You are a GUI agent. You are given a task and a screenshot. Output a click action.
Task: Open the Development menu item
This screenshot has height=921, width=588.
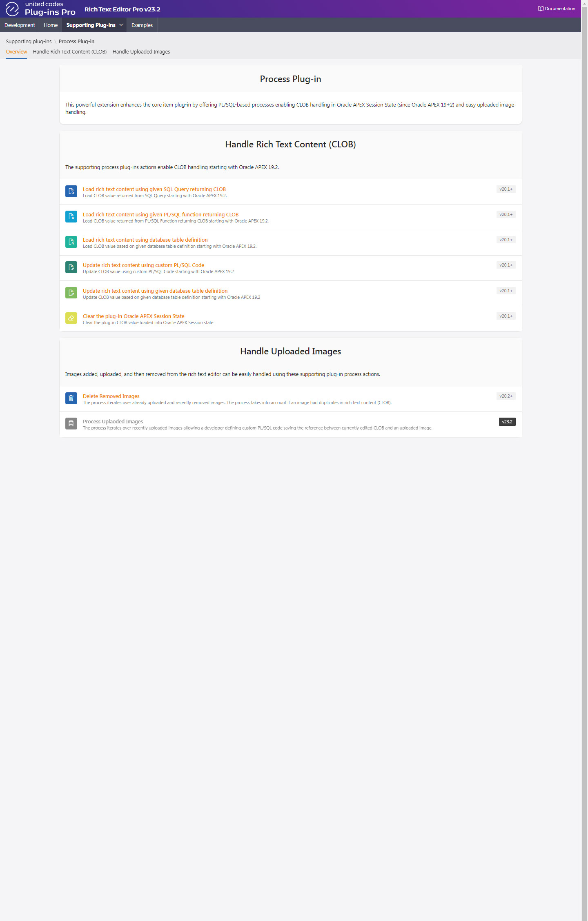[x=20, y=25]
